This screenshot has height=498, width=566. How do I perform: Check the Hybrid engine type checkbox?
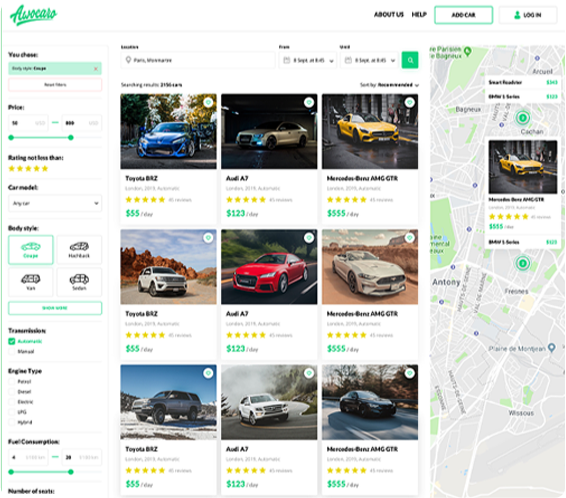tap(12, 422)
